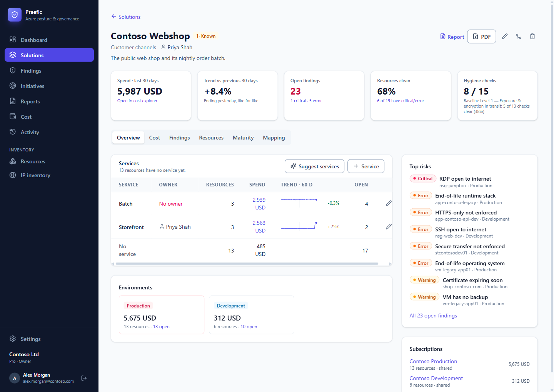Open Settings gear in sidebar
554x392 pixels.
point(13,339)
